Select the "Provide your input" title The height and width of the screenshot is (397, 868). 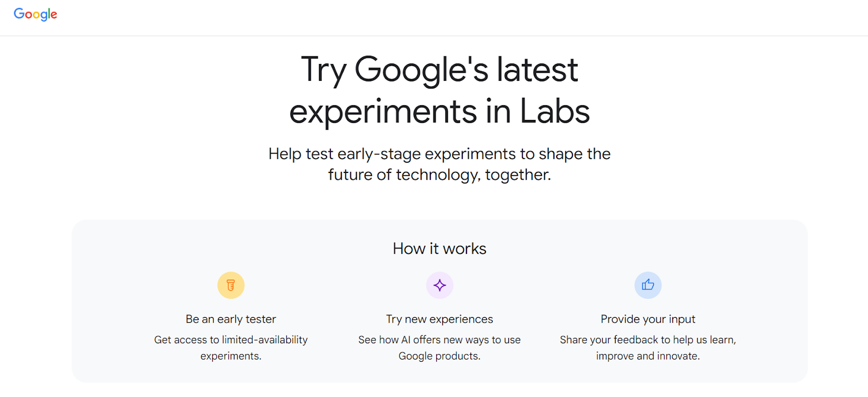pyautogui.click(x=648, y=319)
